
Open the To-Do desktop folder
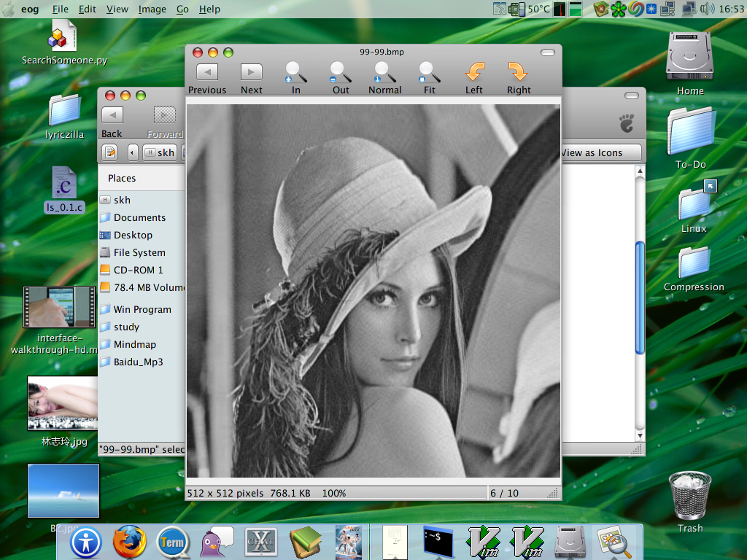[690, 138]
